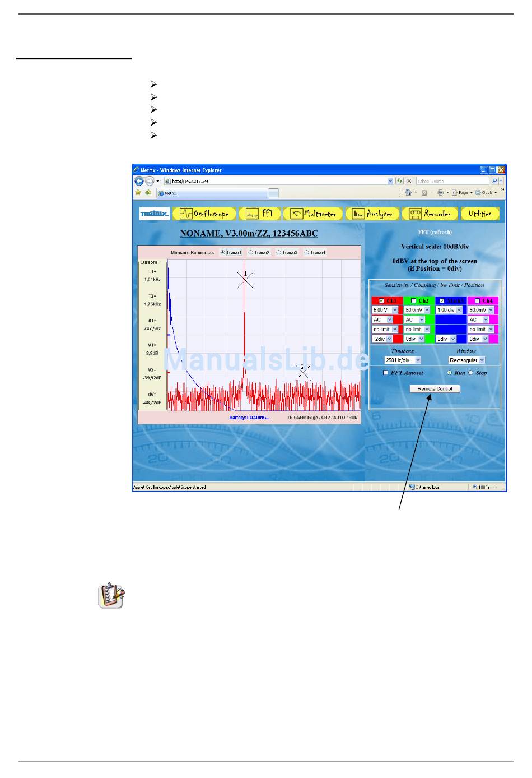Expand the Window Rectangular dropdown
This screenshot has height=778, width=532.
click(x=466, y=360)
